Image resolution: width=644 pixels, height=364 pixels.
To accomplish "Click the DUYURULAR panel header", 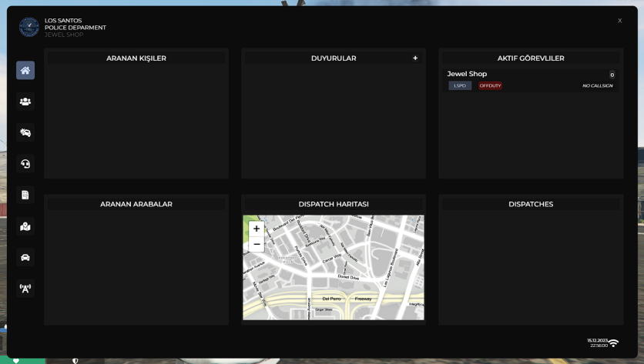I will (x=334, y=58).
